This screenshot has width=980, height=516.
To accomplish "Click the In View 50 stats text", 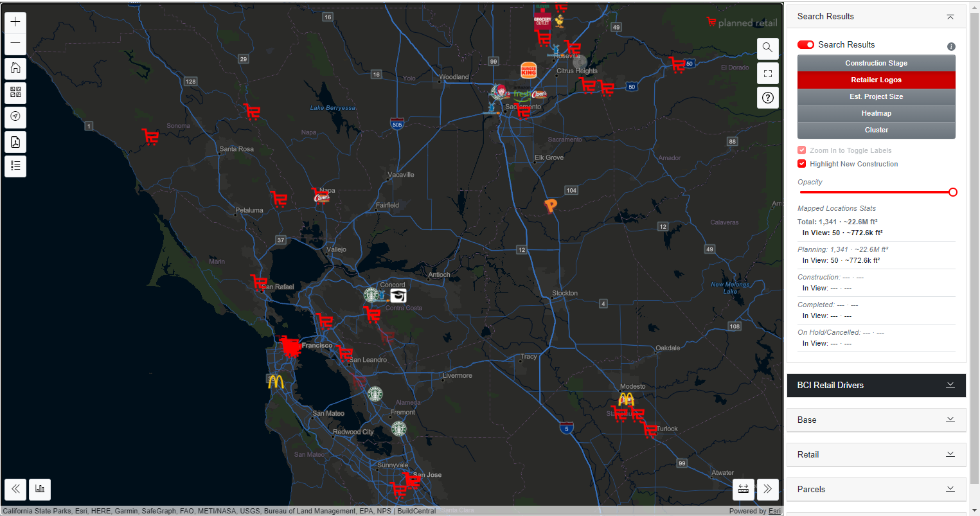I will pos(842,233).
